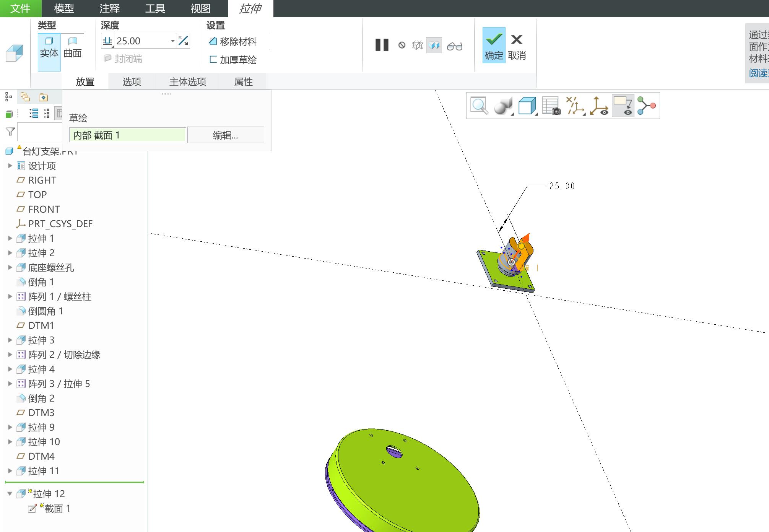Click the model tree filter funnel
This screenshot has height=532, width=769.
tap(10, 132)
